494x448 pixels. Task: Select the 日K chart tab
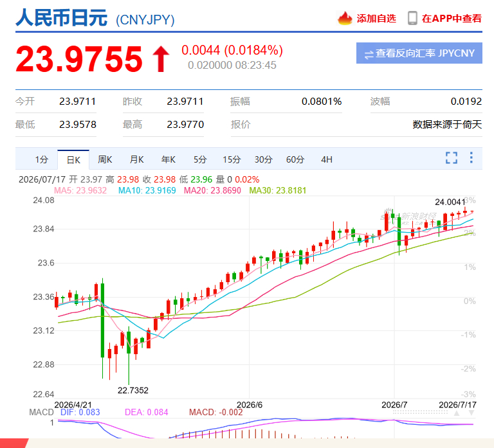73,160
